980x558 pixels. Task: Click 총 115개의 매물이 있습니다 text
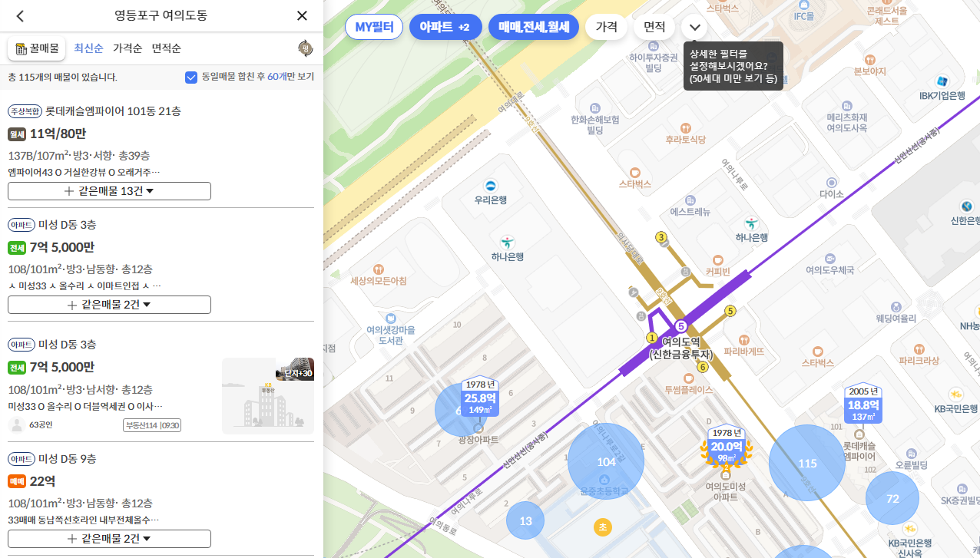pos(62,77)
